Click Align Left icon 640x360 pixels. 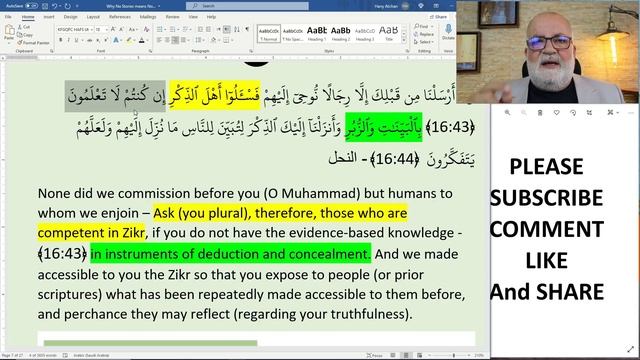(x=159, y=40)
